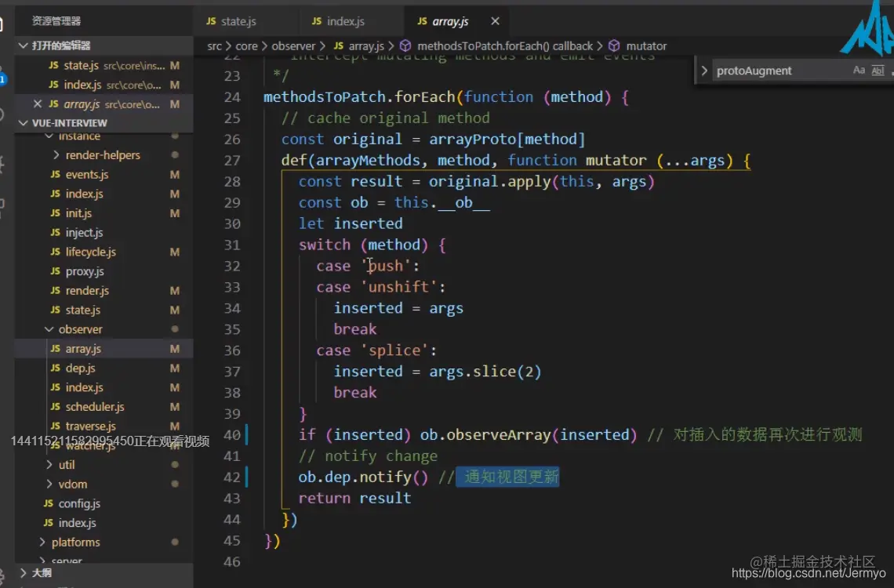Click the mutator breadcrumb item
The height and width of the screenshot is (588, 894).
point(646,46)
